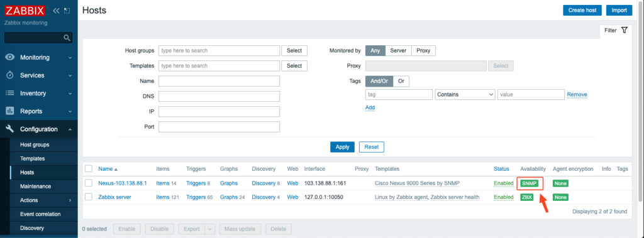Open Zabbix server host link
Viewport: 644px width, 238px height.
pos(114,197)
